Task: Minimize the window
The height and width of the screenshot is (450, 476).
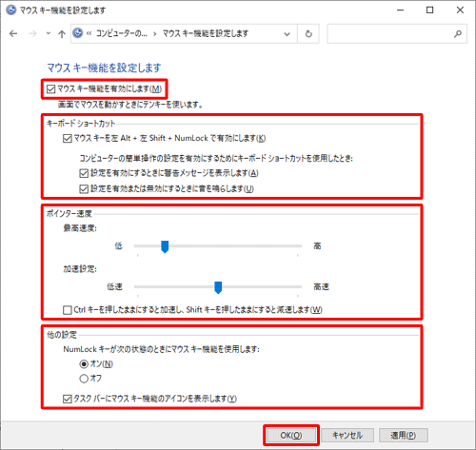Action: pyautogui.click(x=401, y=10)
